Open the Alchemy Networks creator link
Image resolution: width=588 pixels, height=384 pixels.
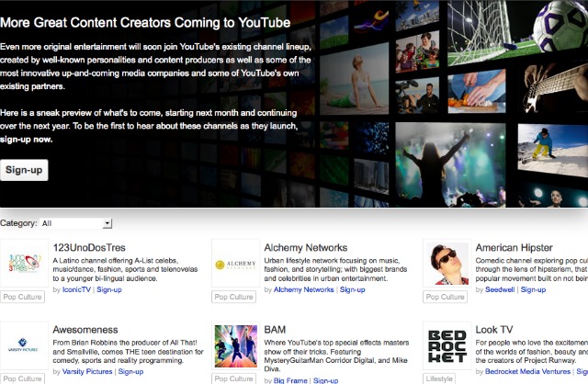coord(304,289)
